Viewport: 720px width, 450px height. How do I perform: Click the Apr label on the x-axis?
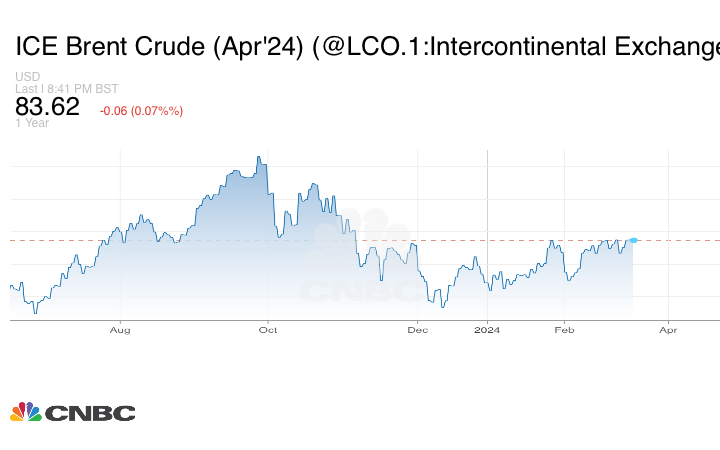tap(669, 329)
